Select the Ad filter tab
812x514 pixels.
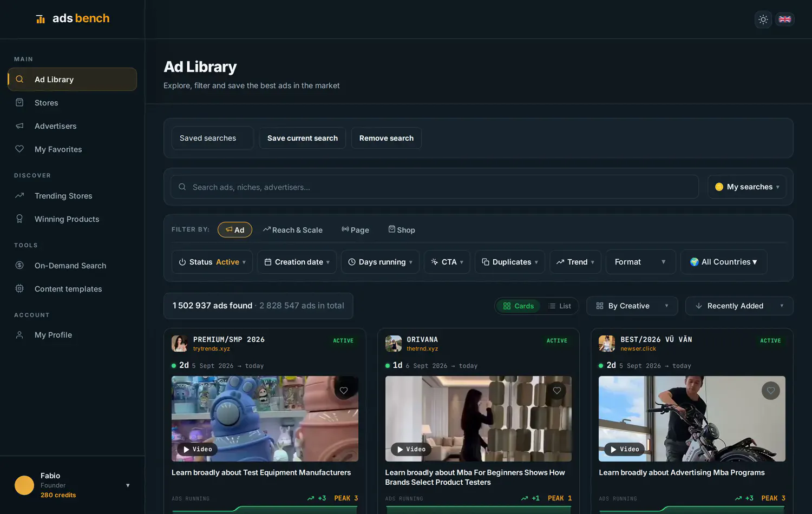coord(235,230)
